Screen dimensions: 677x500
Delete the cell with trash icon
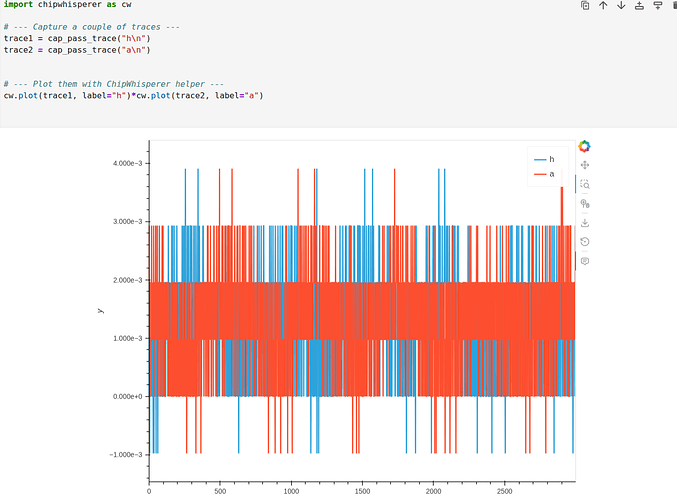672,6
